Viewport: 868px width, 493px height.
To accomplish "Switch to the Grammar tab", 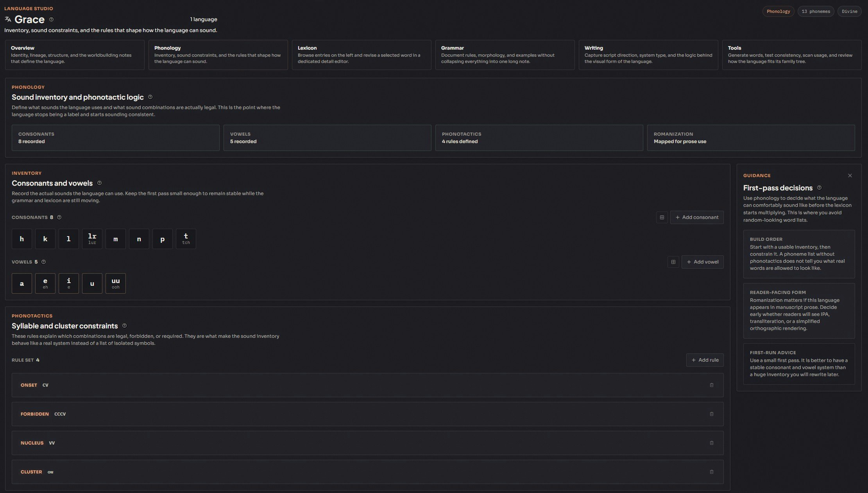I will 505,55.
